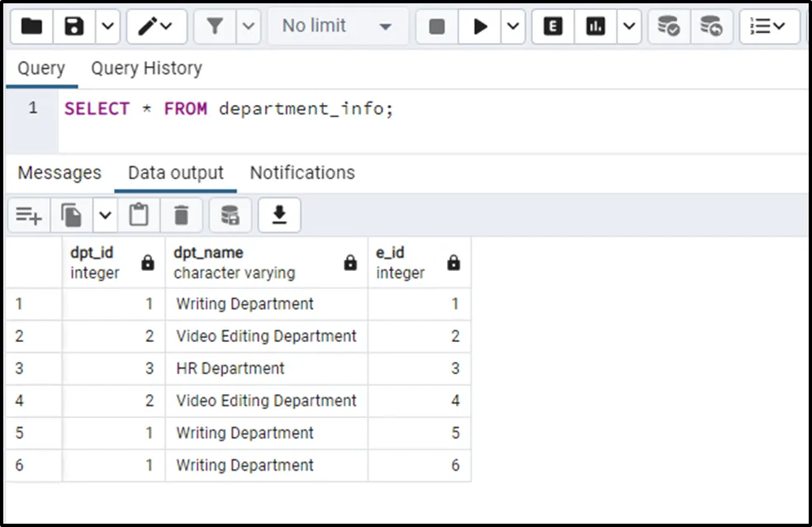Image resolution: width=812 pixels, height=527 pixels.
Task: Expand the dropdown arrow beside the Execute button
Action: 513,26
